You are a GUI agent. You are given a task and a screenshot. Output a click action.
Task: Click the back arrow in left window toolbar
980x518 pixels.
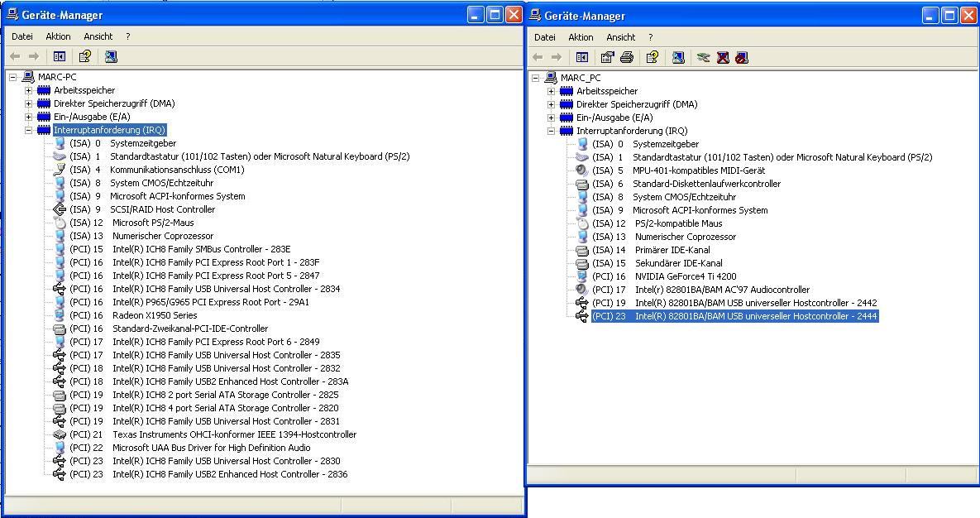point(15,57)
